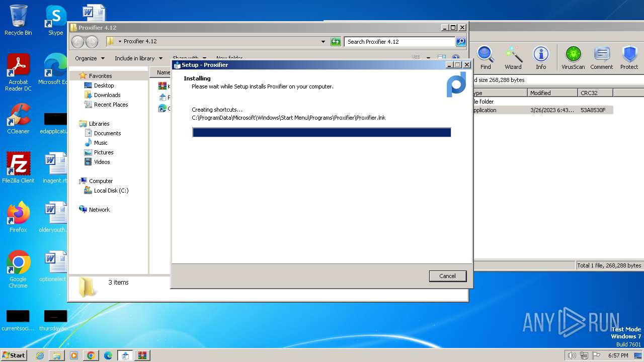Open the thursdayac desktop file

click(54, 320)
